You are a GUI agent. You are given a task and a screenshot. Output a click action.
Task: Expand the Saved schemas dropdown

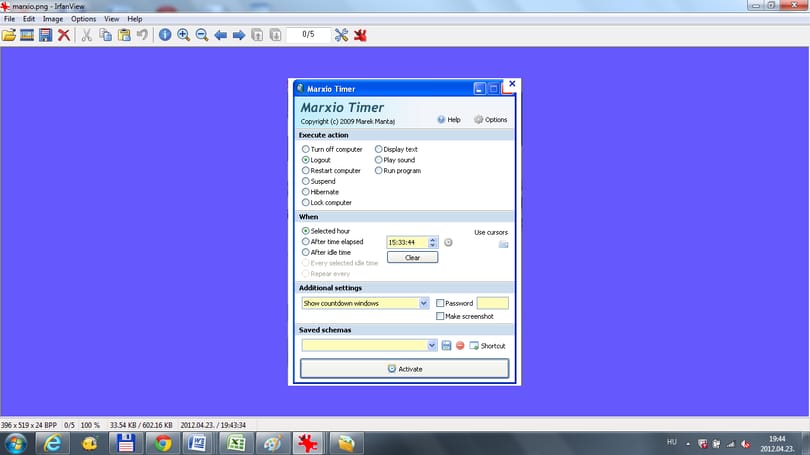[432, 346]
